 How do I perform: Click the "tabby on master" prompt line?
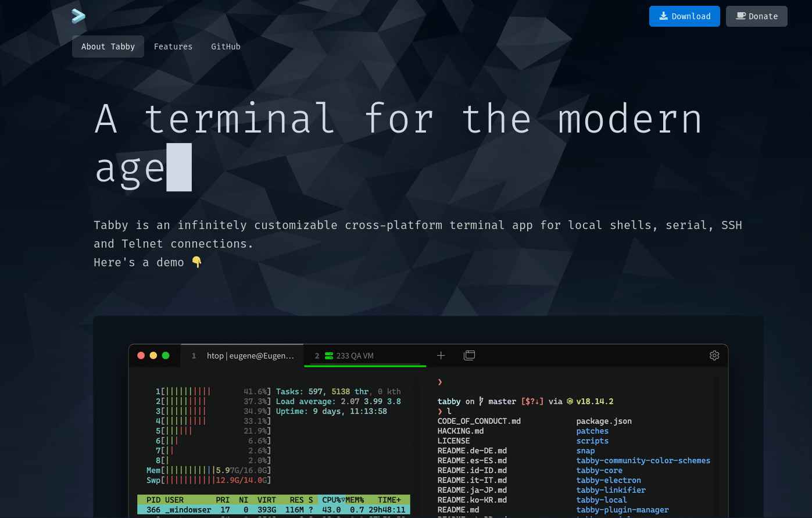(525, 401)
